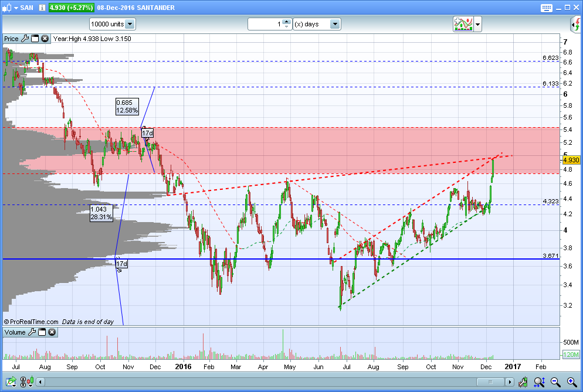Click the scrollbar left arrow
Screen dimensions: 583x392
point(40,381)
